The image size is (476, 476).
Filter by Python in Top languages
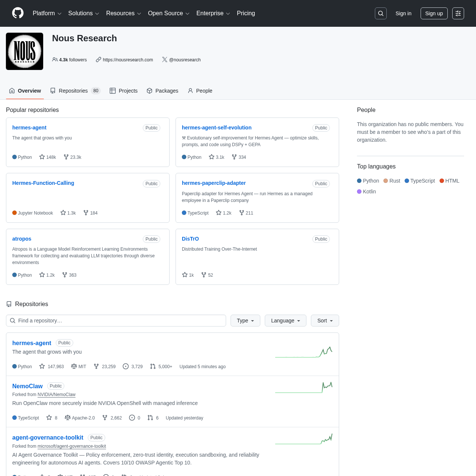click(x=368, y=181)
